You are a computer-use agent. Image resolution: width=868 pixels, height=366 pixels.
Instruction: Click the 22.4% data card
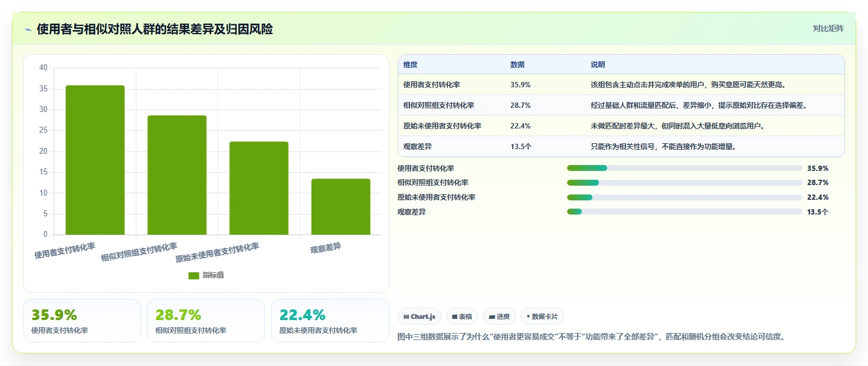point(330,321)
